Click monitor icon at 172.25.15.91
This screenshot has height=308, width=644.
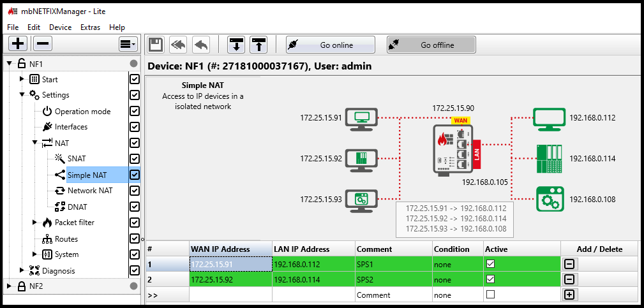click(x=361, y=119)
